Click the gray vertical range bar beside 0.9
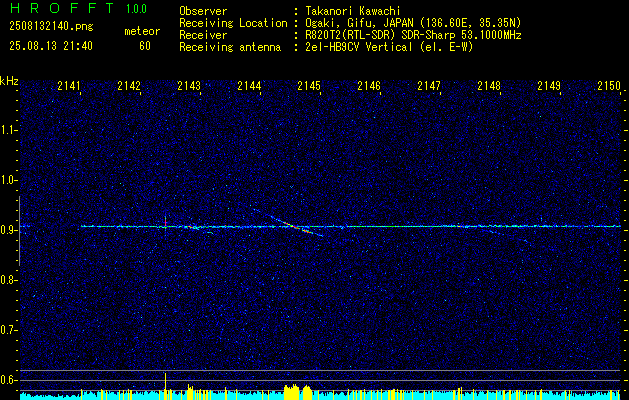This screenshot has width=629, height=400. tap(19, 231)
